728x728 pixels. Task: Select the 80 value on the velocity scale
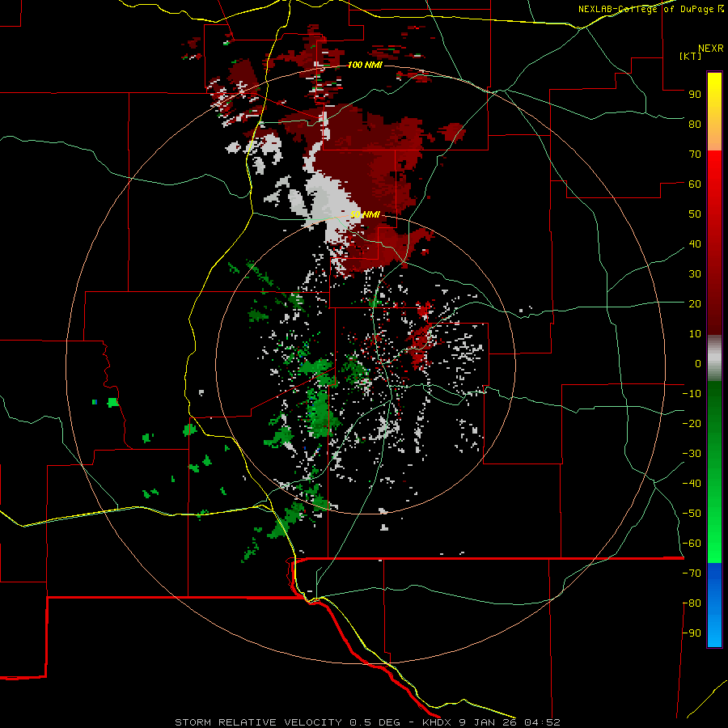pyautogui.click(x=695, y=124)
